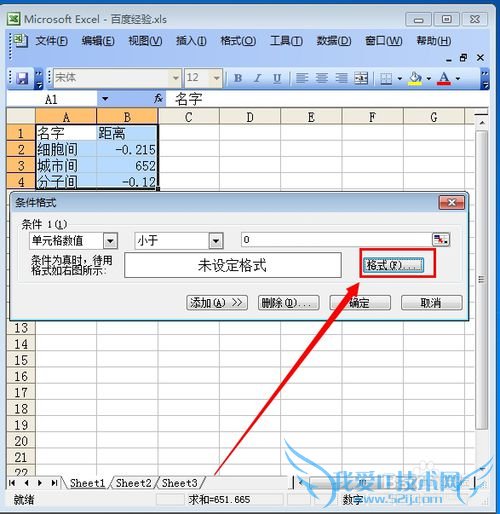The width and height of the screenshot is (500, 514).
Task: Open the 窗口(W) menu
Action: (383, 41)
